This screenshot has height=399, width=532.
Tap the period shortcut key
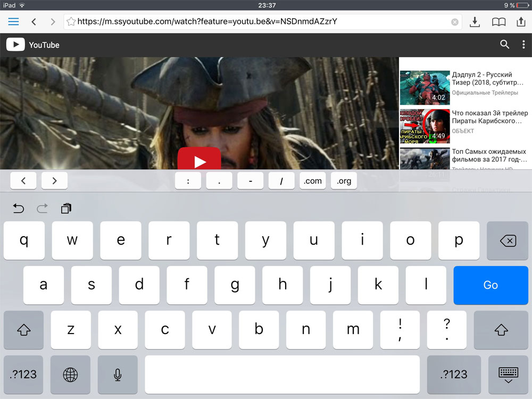coord(219,181)
